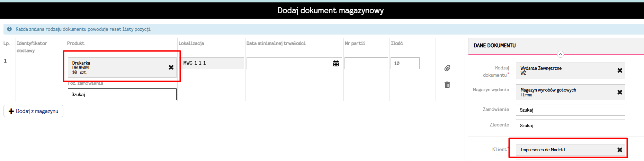Click the Produkt column header
Image resolution: width=644 pixels, height=161 pixels.
tap(76, 43)
